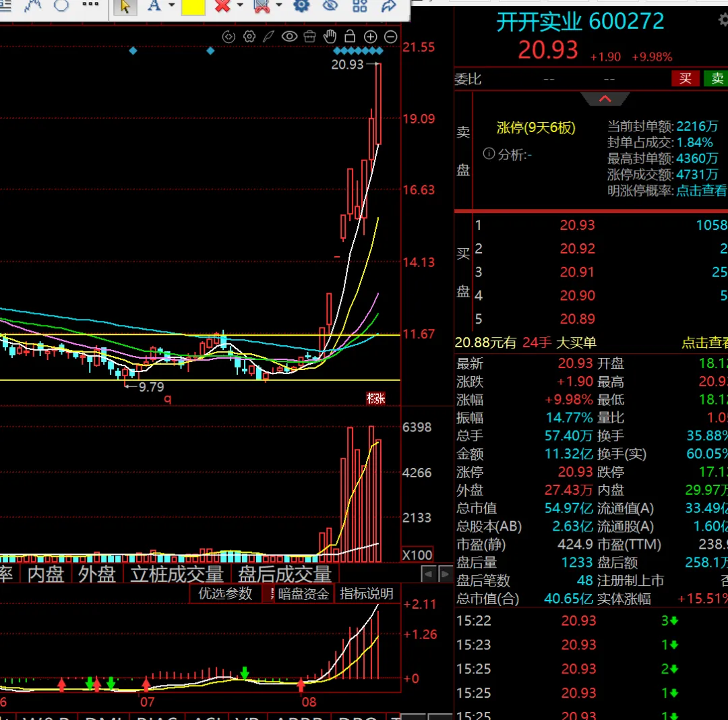Screen dimensions: 728x720
Task: Click the 15:22 trade tick row
Action: click(x=591, y=621)
